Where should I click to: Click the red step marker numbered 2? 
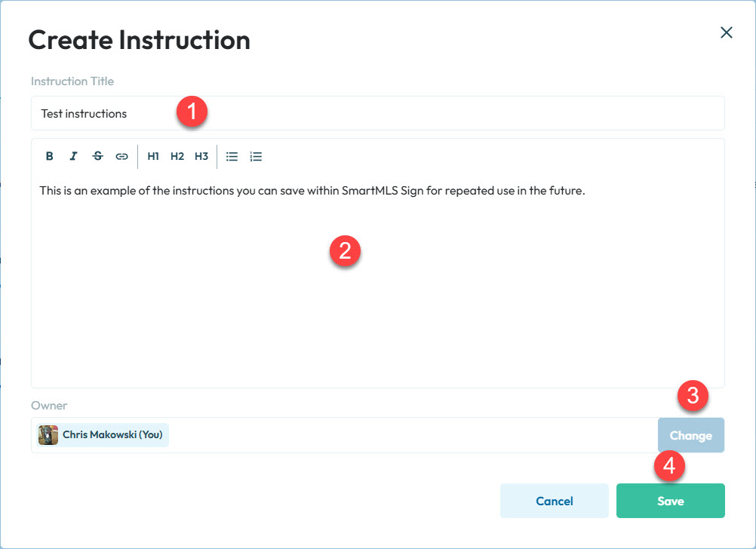[346, 251]
